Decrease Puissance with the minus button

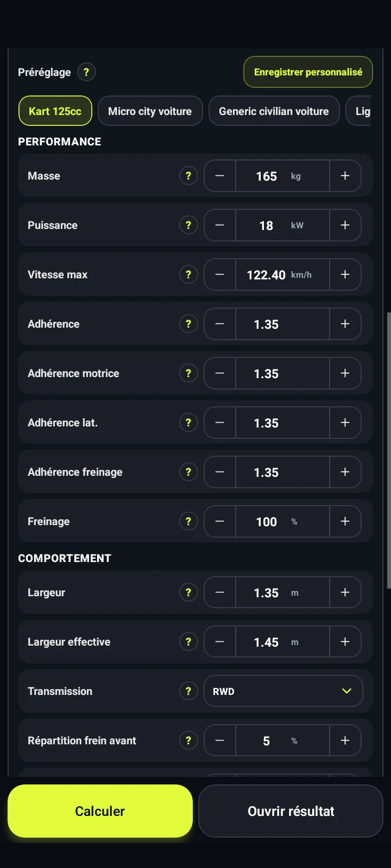pos(220,225)
